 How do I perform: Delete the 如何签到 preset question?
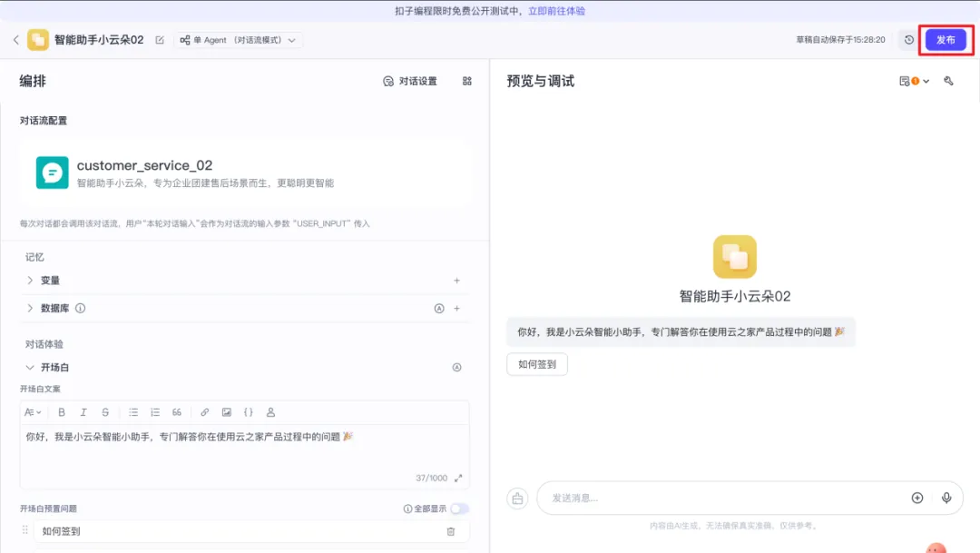click(x=451, y=531)
